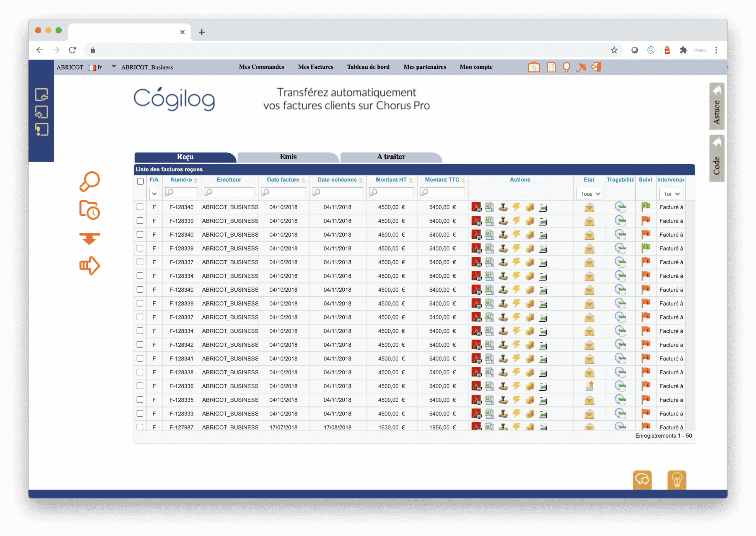Open the magnifier search tool in orange sidebar
Screen dimensions: 756x536
pos(89,181)
